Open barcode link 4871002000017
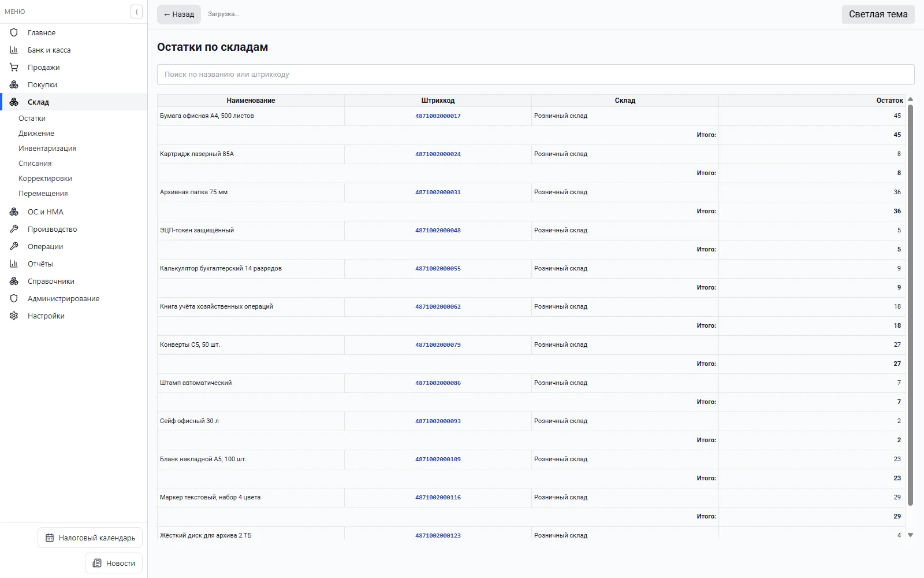 (x=438, y=116)
